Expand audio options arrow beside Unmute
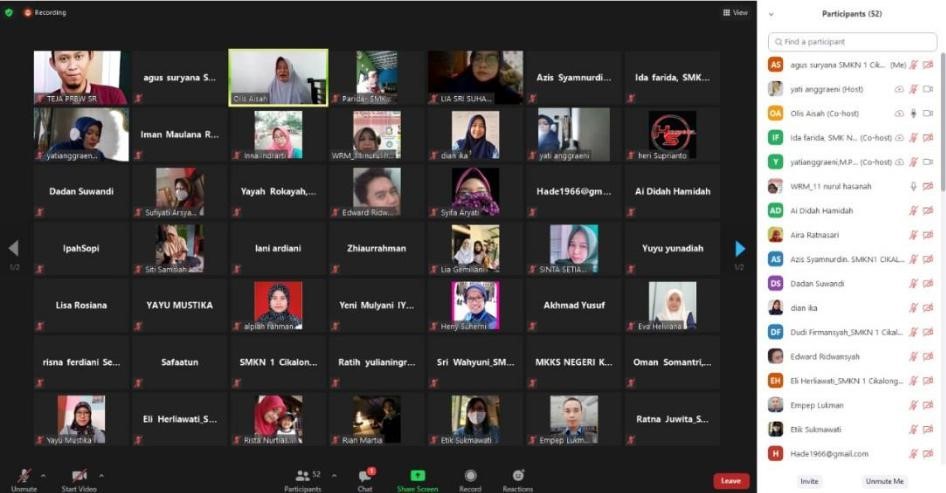Image resolution: width=946 pixels, height=493 pixels. (45, 475)
